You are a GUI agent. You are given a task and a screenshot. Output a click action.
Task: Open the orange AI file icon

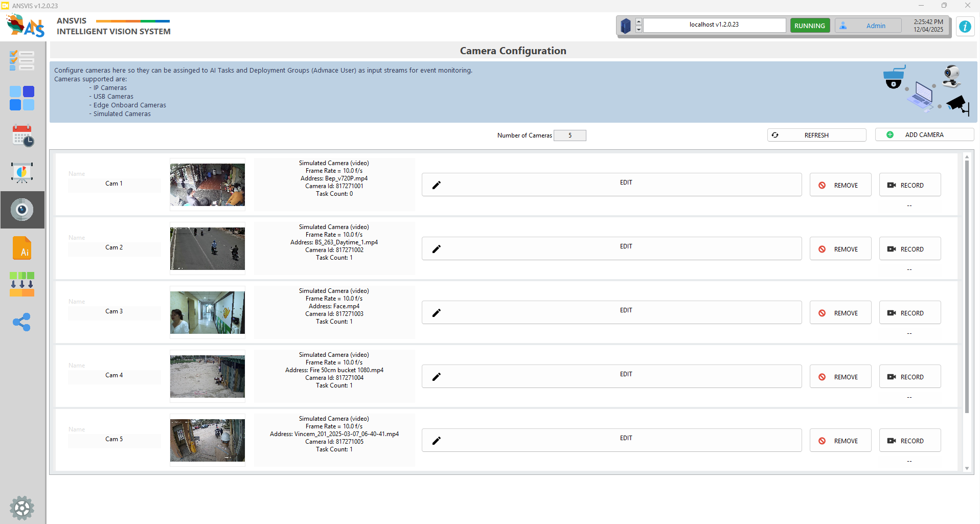pyautogui.click(x=22, y=248)
